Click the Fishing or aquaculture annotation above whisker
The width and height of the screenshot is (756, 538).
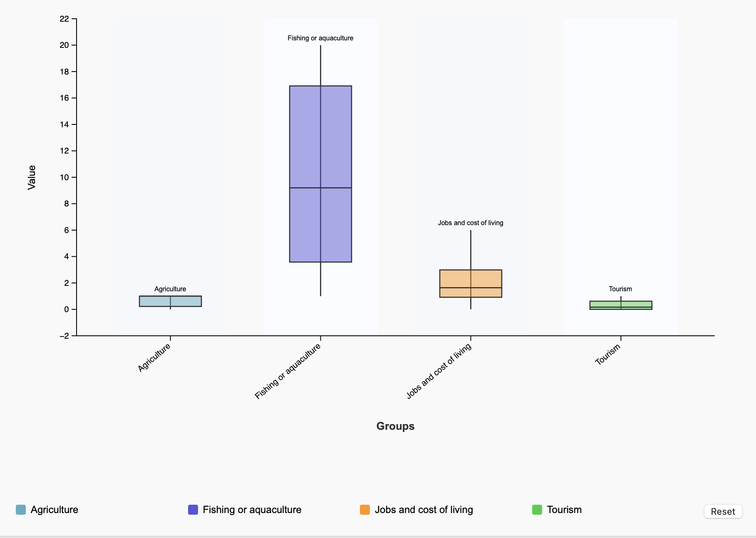(320, 38)
